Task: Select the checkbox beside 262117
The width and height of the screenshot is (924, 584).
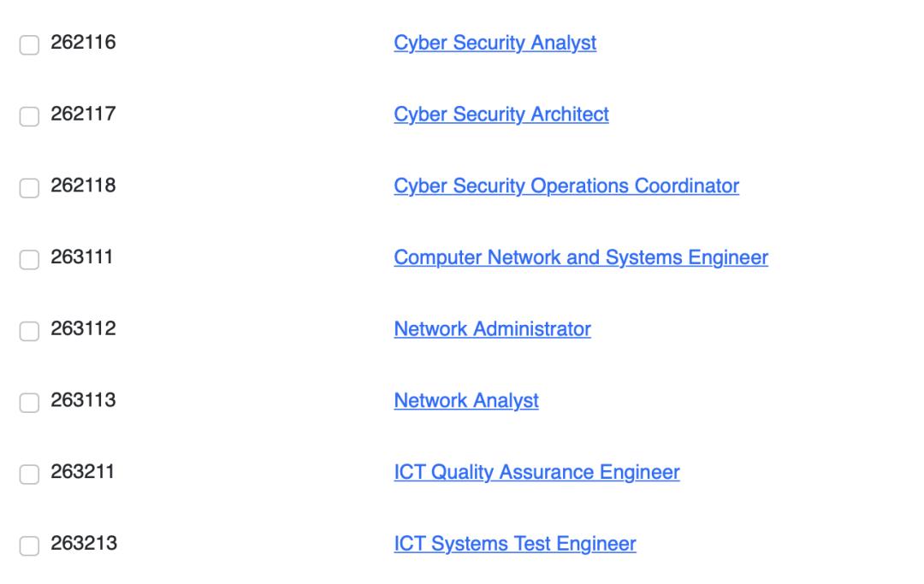Action: pos(29,116)
